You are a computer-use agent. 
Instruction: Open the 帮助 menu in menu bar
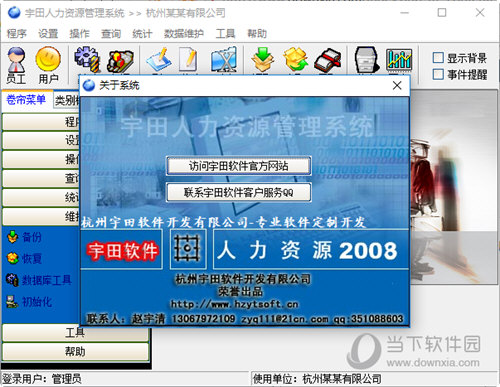(x=257, y=33)
